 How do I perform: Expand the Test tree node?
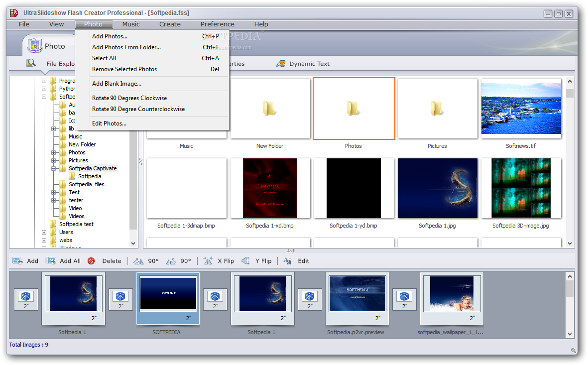click(54, 192)
